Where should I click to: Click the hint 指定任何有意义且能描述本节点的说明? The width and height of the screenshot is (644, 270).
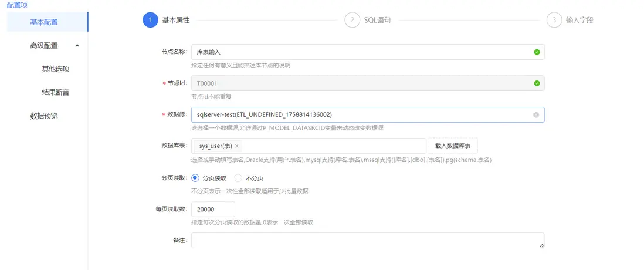241,65
